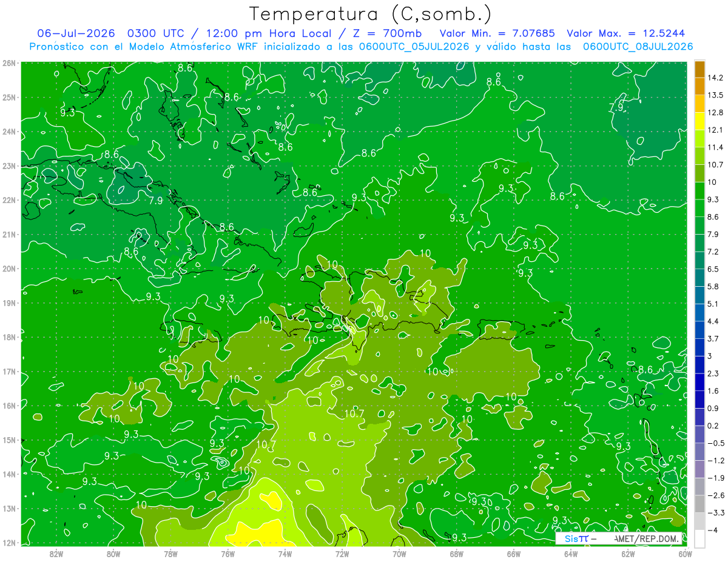The width and height of the screenshot is (728, 562).
Task: Click the "0.2" label on the color scale
Action: click(x=713, y=426)
